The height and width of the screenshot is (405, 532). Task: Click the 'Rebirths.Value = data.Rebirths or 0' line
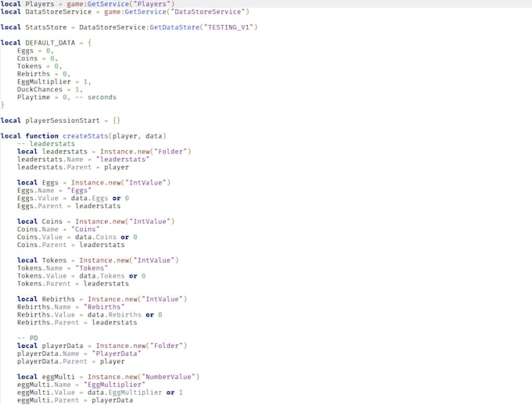[x=89, y=315]
